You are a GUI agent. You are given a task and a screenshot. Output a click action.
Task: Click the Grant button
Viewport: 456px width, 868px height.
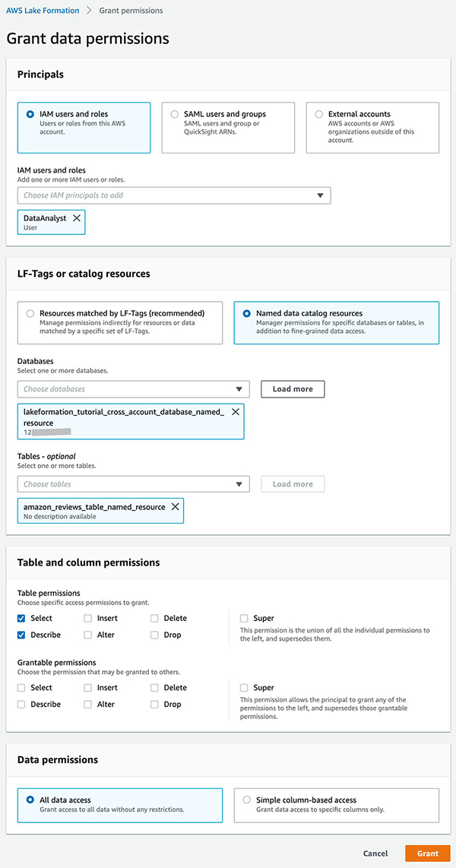click(x=428, y=853)
